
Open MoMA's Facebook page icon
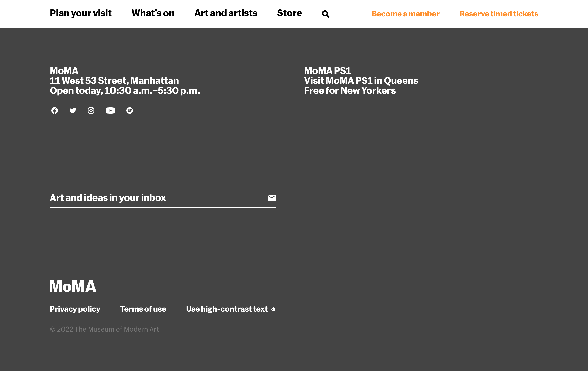point(55,110)
